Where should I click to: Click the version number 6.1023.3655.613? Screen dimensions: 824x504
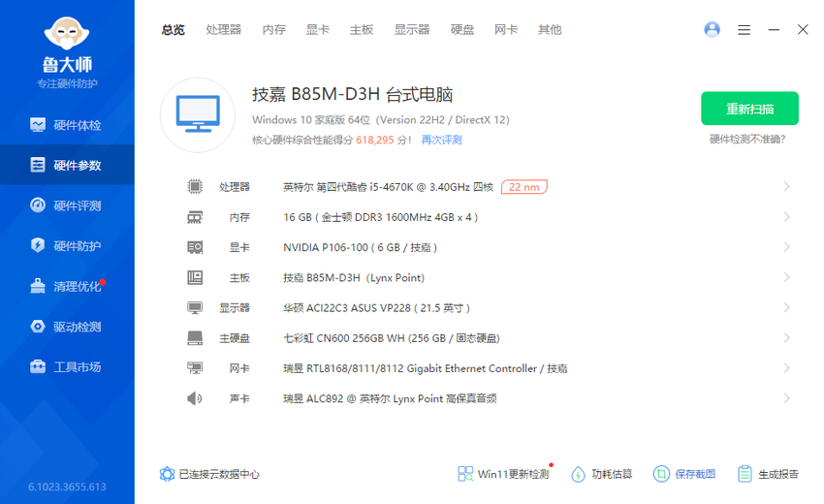click(67, 488)
